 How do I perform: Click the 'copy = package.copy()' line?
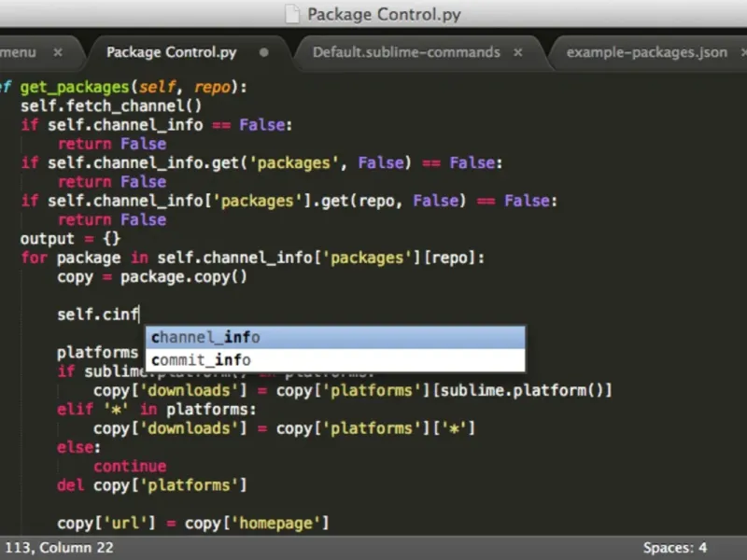tap(152, 276)
